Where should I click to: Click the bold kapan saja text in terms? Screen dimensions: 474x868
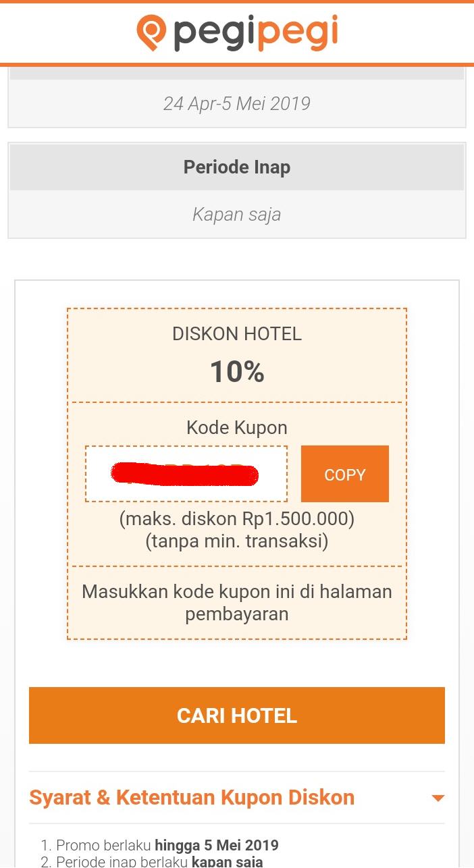(x=227, y=861)
